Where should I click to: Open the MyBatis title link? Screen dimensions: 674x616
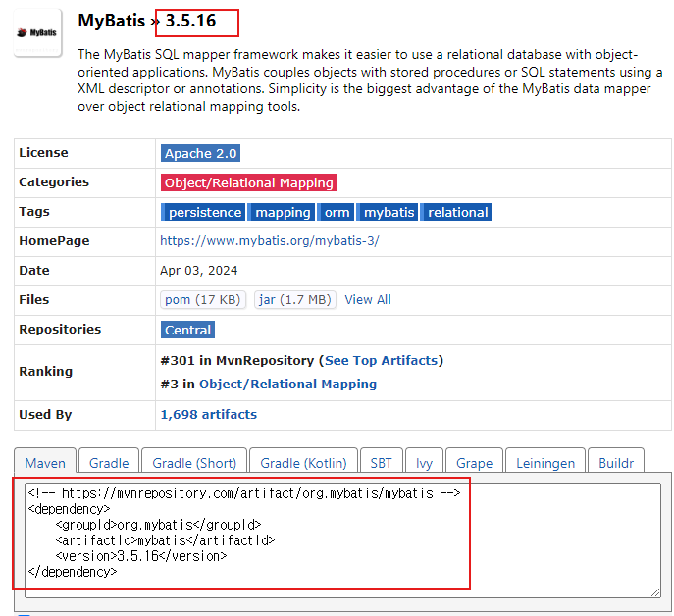point(111,21)
